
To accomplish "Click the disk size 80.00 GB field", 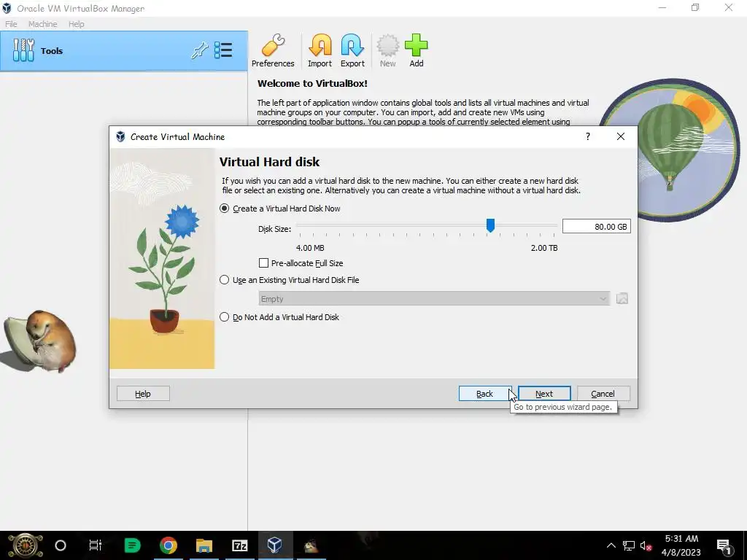I will point(596,227).
